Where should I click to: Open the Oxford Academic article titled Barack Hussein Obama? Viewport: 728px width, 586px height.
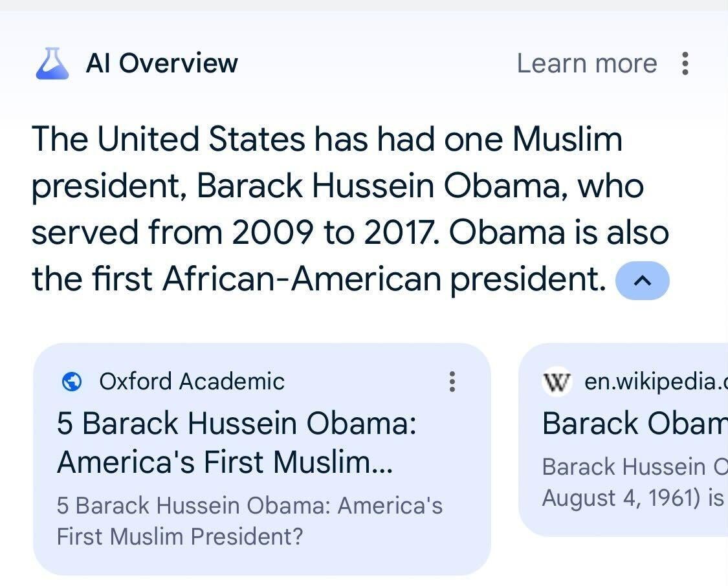[237, 442]
